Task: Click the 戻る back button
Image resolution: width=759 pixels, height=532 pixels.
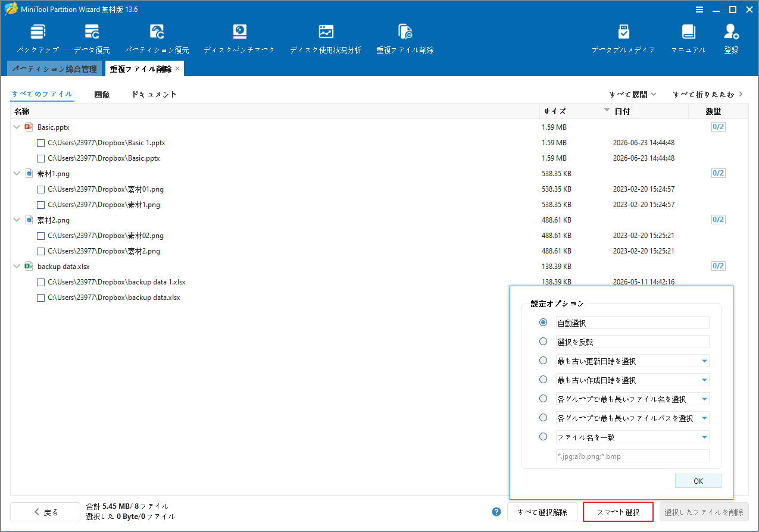Action: 45,512
